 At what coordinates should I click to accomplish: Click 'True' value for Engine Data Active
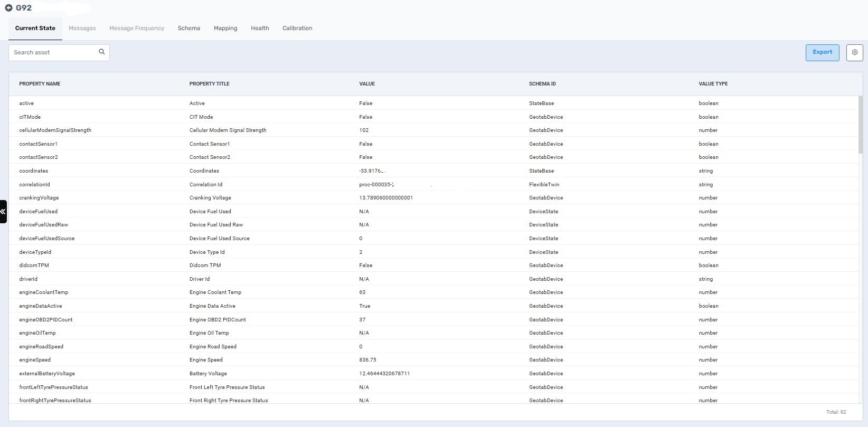click(x=365, y=306)
